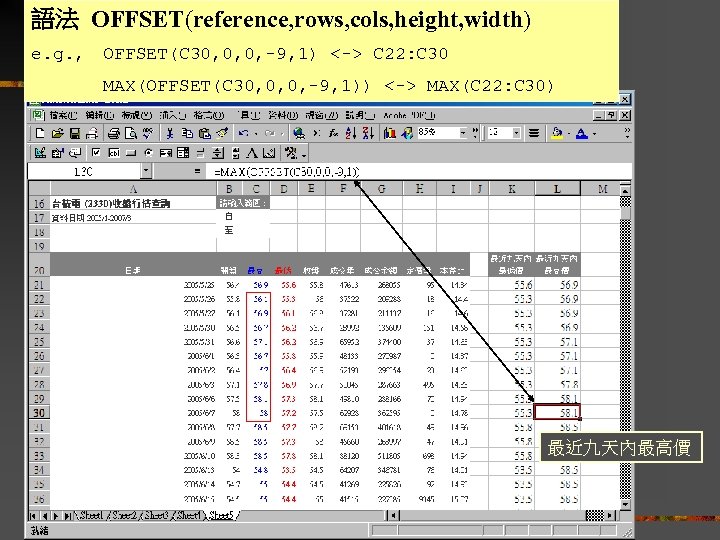Viewport: 720px width, 540px height.
Task: Click the vertical scrollbar up arrow
Action: click(x=625, y=190)
